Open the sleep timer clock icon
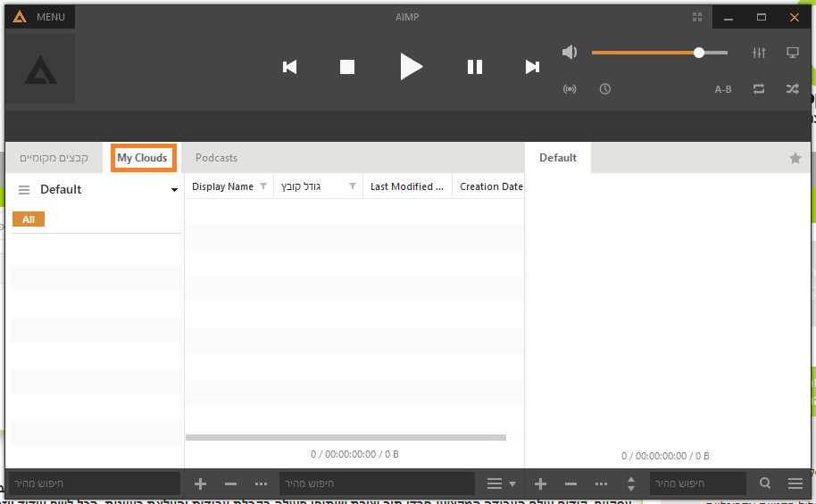This screenshot has height=504, width=816. pos(604,89)
